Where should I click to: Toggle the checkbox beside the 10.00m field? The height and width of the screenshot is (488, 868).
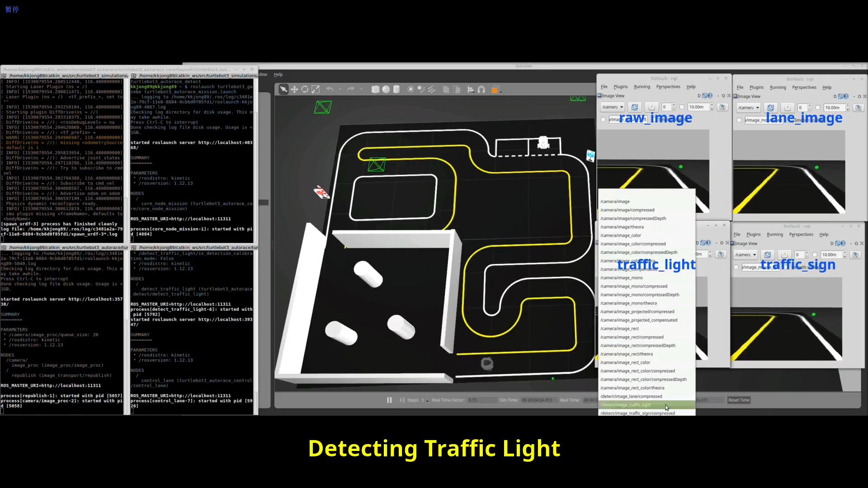[x=682, y=107]
